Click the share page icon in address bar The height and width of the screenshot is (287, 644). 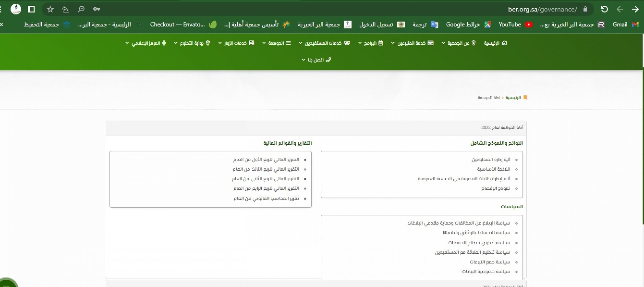click(65, 9)
